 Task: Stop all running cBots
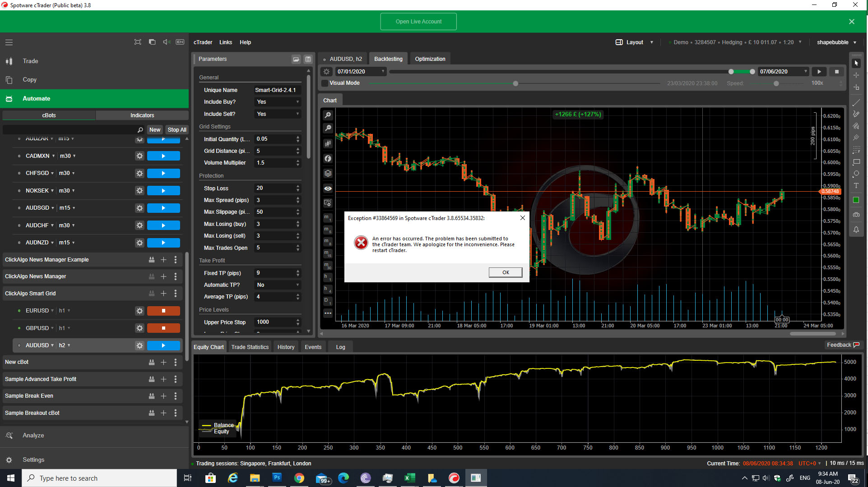click(x=177, y=130)
